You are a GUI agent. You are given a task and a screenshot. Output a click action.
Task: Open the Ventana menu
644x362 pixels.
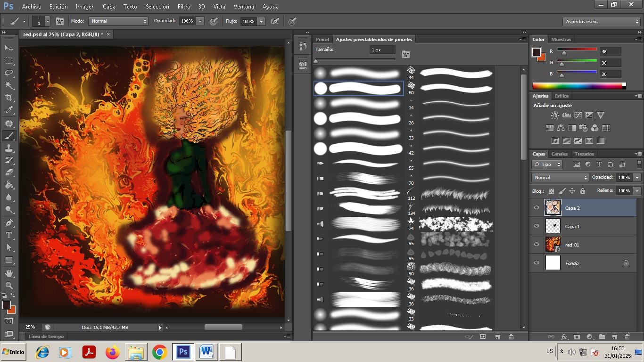244,7
